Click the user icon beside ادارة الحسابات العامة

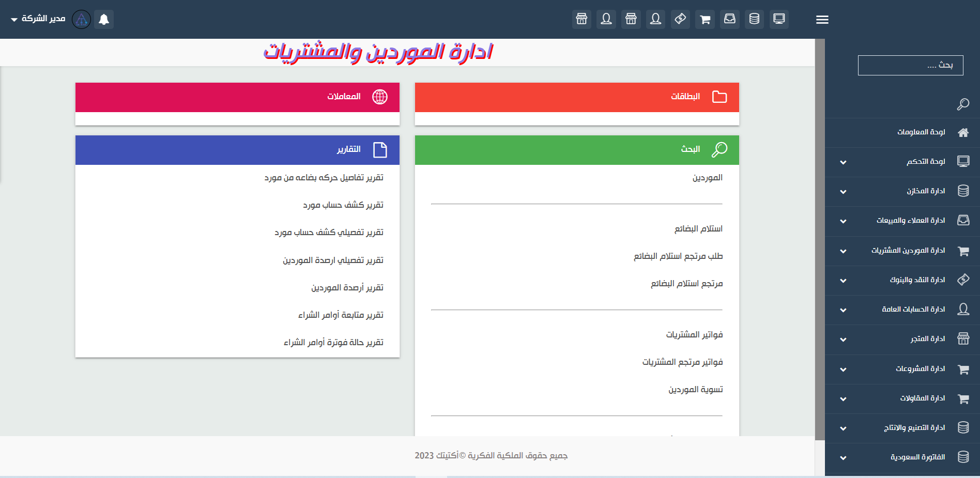click(963, 309)
